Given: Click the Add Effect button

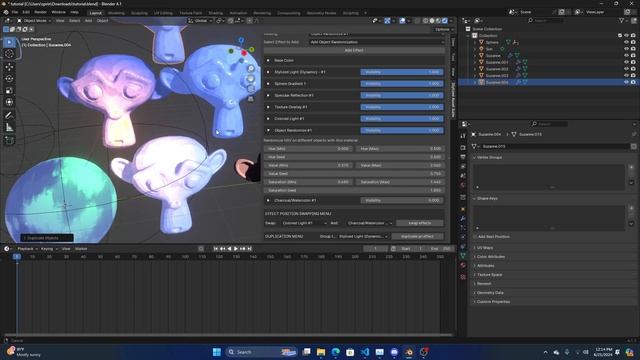Looking at the screenshot, I should pyautogui.click(x=354, y=50).
